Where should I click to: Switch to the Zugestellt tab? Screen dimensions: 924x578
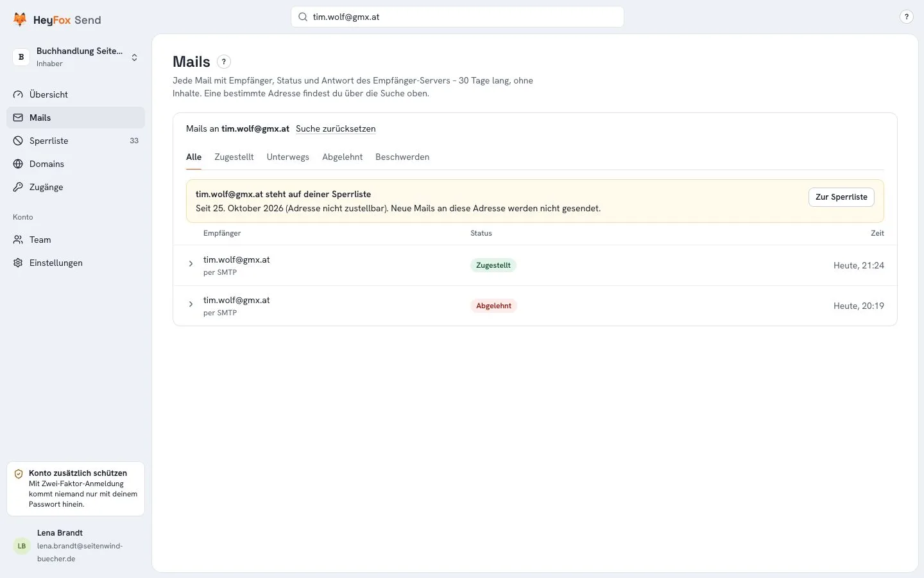click(x=234, y=157)
